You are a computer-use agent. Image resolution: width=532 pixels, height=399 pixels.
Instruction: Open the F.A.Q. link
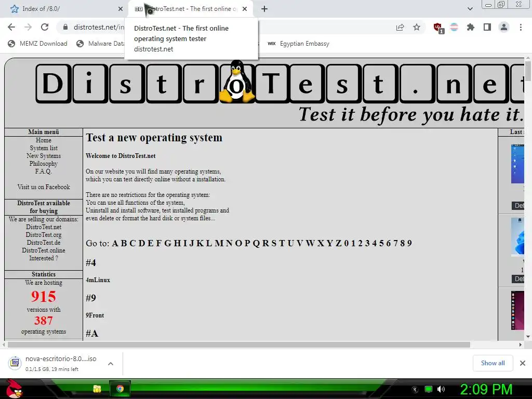tap(44, 171)
